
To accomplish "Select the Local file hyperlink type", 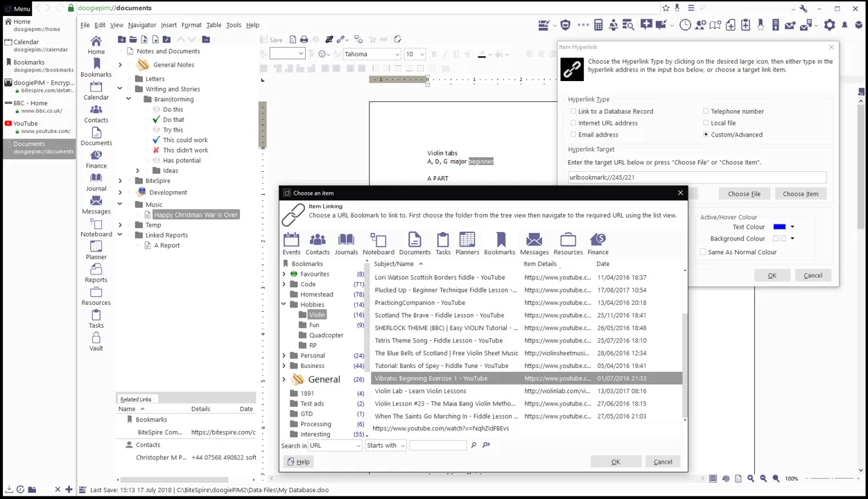I will tap(706, 123).
